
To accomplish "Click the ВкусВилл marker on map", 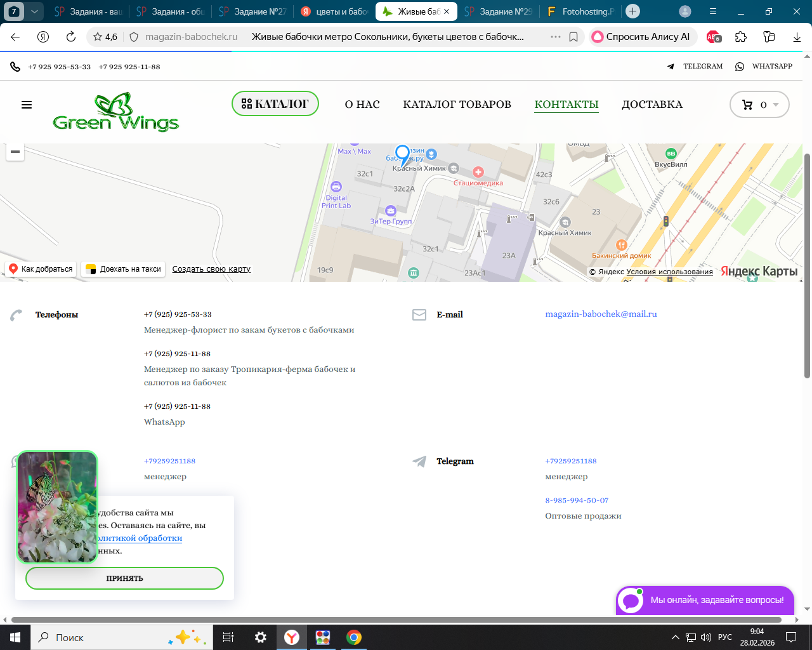I will point(671,154).
